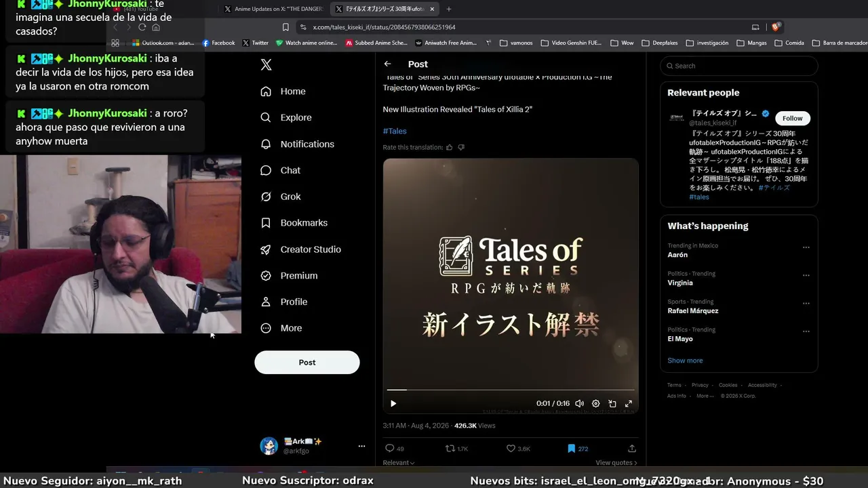The image size is (868, 488).
Task: Open options for Rafael Márquez trend
Action: coord(806,303)
